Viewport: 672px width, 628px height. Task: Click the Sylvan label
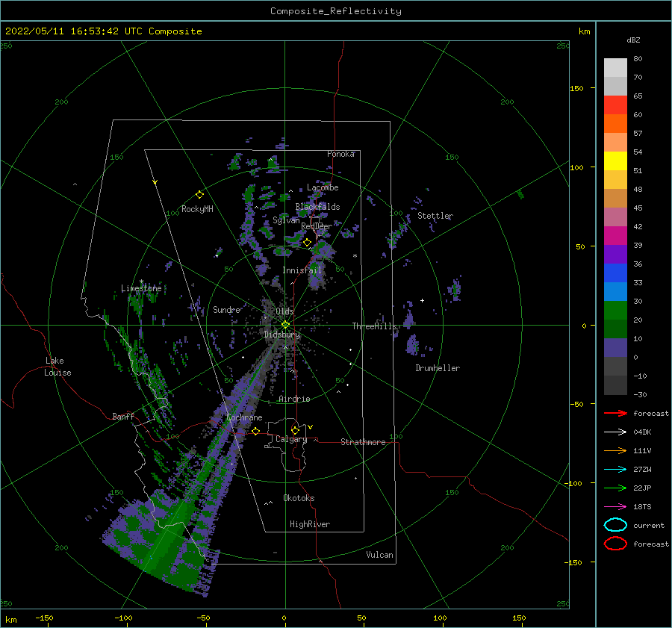pyautogui.click(x=286, y=220)
